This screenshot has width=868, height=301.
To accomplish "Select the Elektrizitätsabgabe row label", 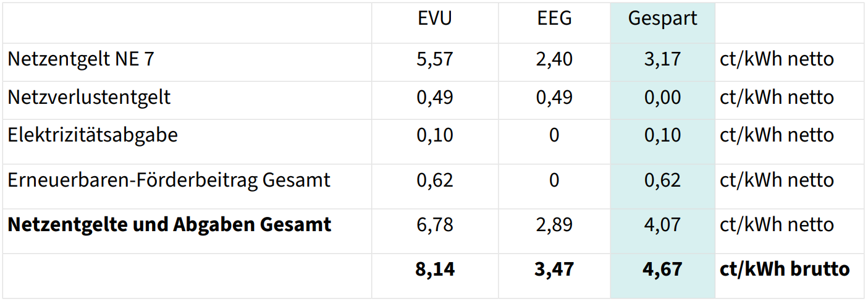I will coord(93,135).
